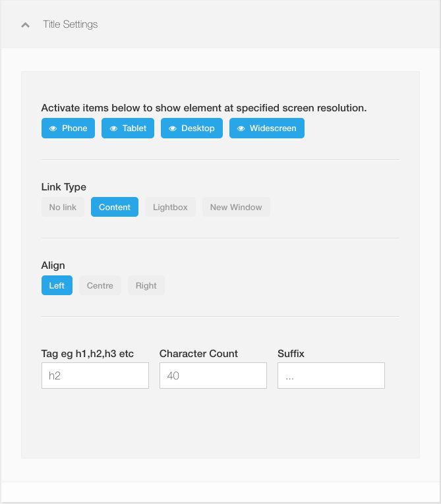Screen dimensions: 441x504
Task: Collapse the Title Settings panel chevron
Action: (x=26, y=24)
